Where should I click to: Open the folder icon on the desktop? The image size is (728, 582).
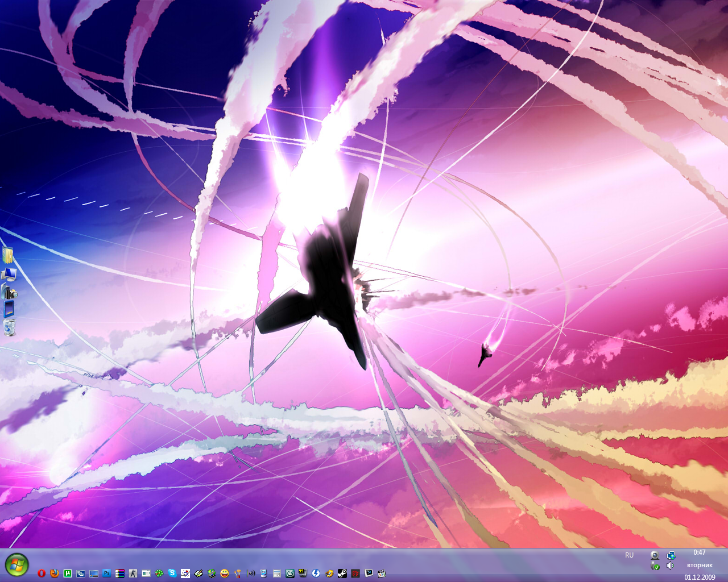[x=9, y=255]
